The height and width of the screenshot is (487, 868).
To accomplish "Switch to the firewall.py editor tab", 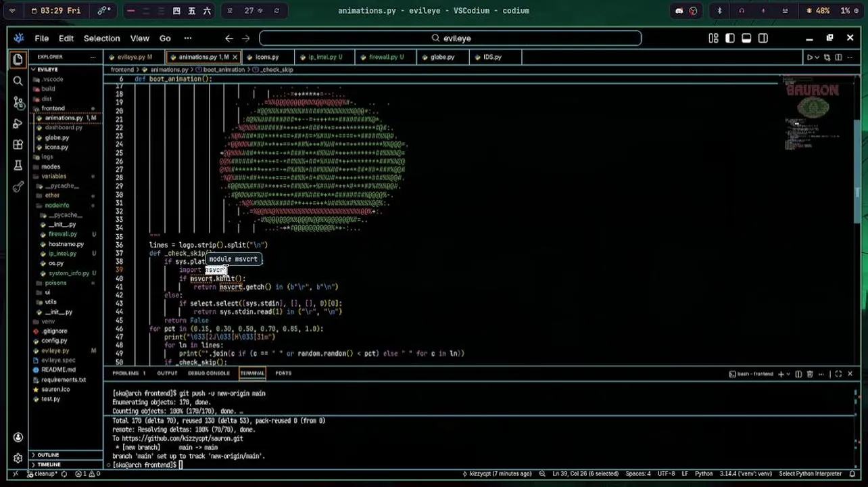I will [386, 57].
